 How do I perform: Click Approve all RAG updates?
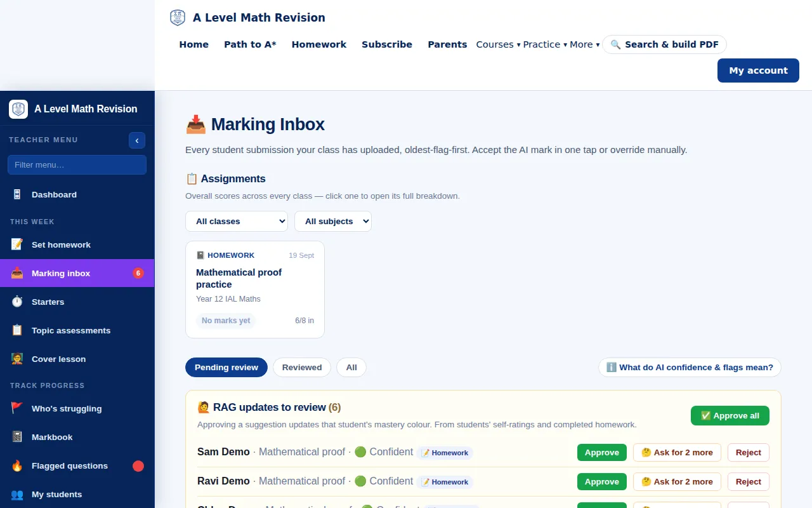tap(730, 416)
